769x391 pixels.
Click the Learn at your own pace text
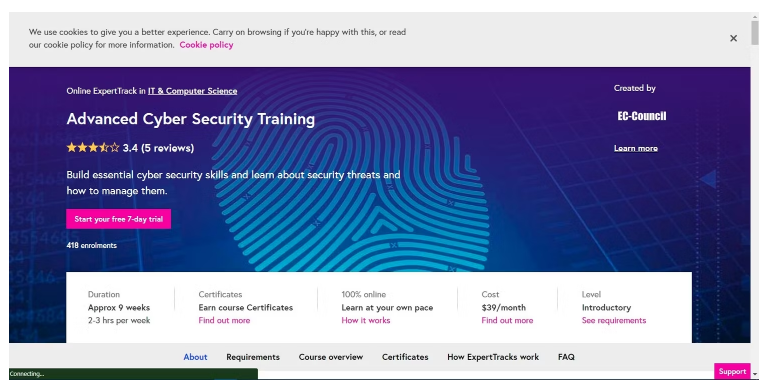tap(387, 308)
